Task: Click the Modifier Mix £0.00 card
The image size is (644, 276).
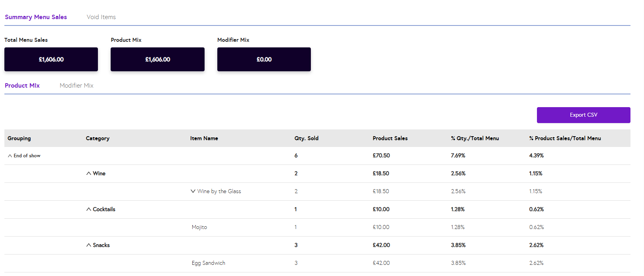Action: click(264, 59)
